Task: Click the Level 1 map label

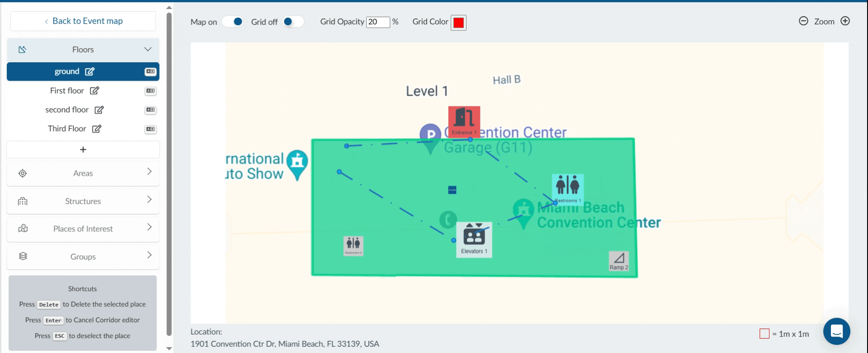Action: [x=427, y=91]
